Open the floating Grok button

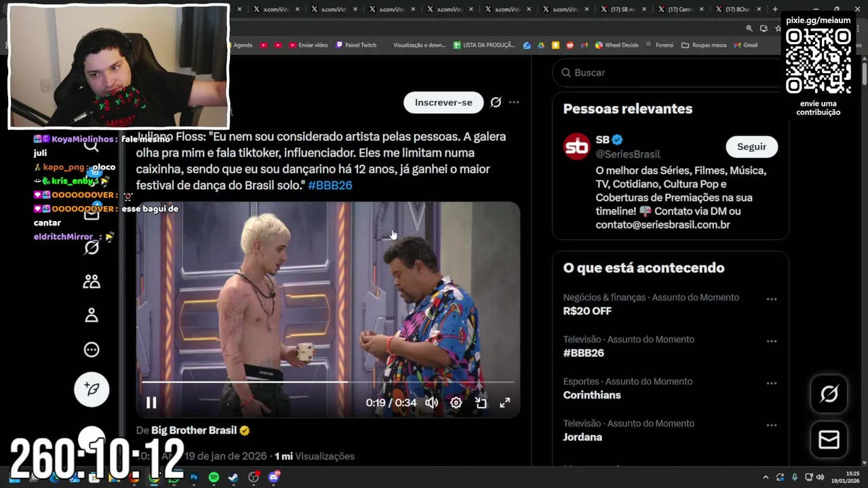coord(829,393)
